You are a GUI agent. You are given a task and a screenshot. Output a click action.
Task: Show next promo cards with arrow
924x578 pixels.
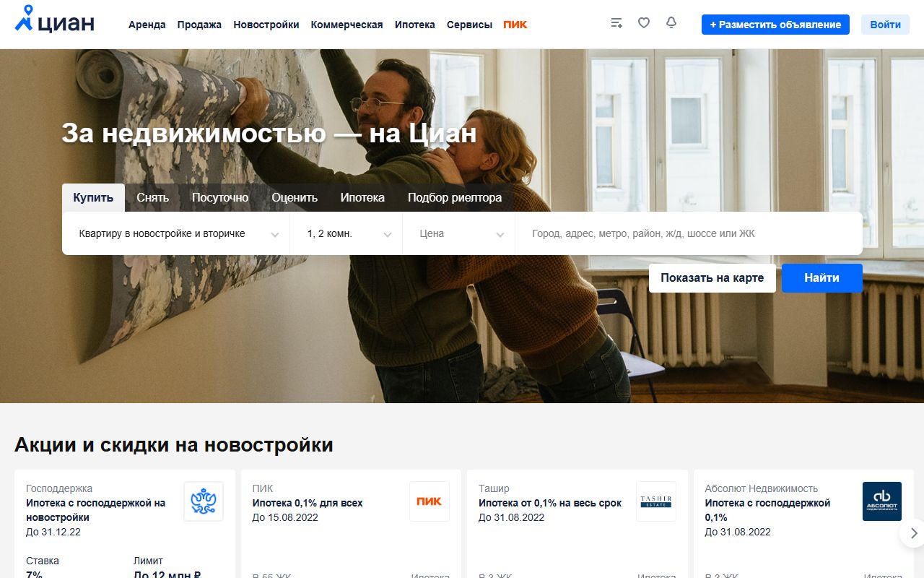tap(914, 533)
